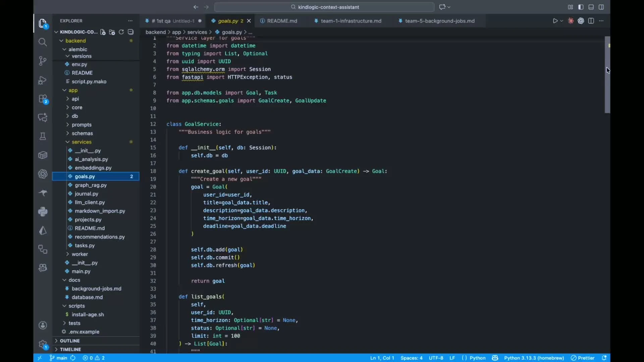Change indentation via Spaces: 4 in status bar
Screen dimensions: 644x362
tap(412, 358)
